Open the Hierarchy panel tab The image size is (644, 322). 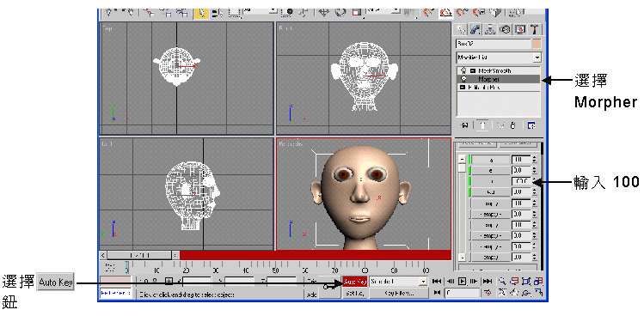coord(489,29)
